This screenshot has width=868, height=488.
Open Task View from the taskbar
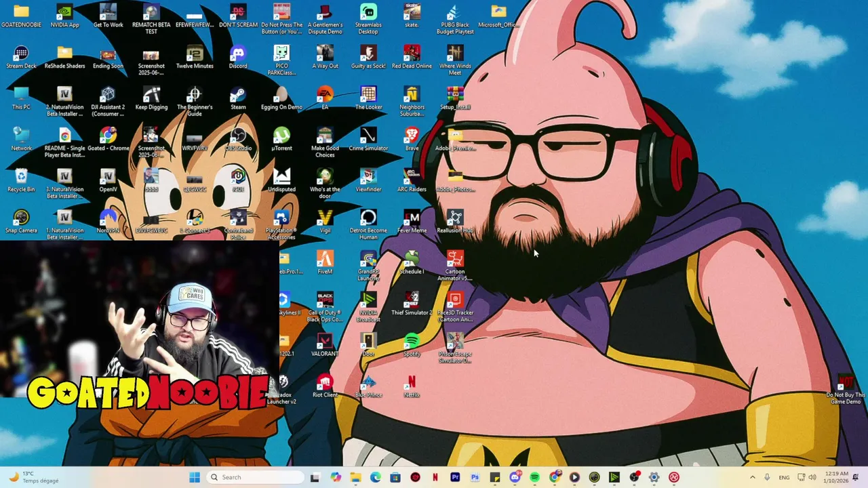[316, 477]
